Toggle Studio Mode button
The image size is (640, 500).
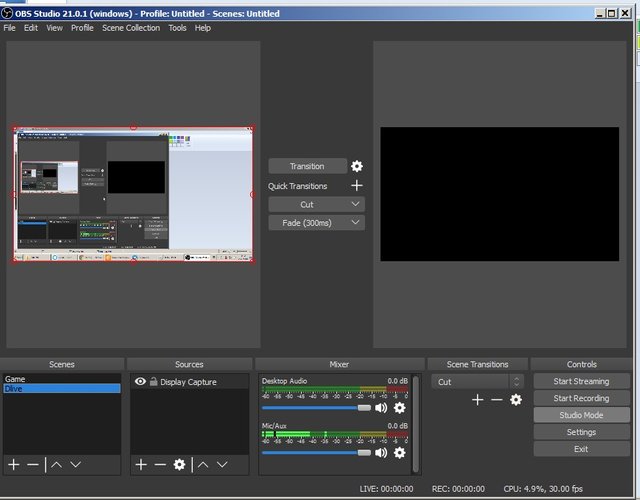coord(581,415)
